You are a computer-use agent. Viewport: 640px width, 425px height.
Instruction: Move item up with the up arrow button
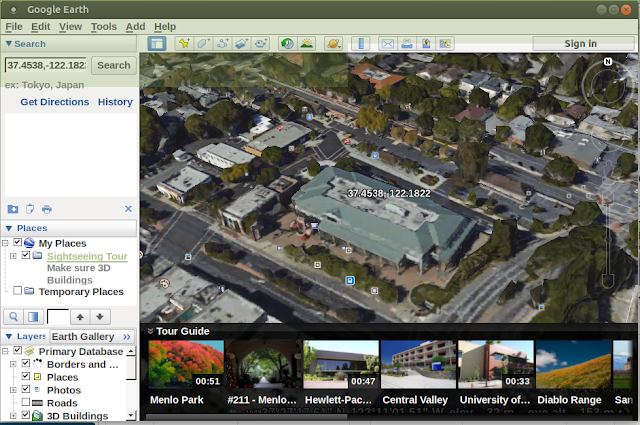click(80, 317)
